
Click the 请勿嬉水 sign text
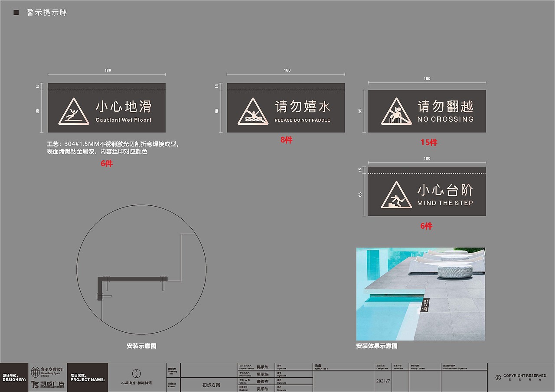(x=303, y=107)
